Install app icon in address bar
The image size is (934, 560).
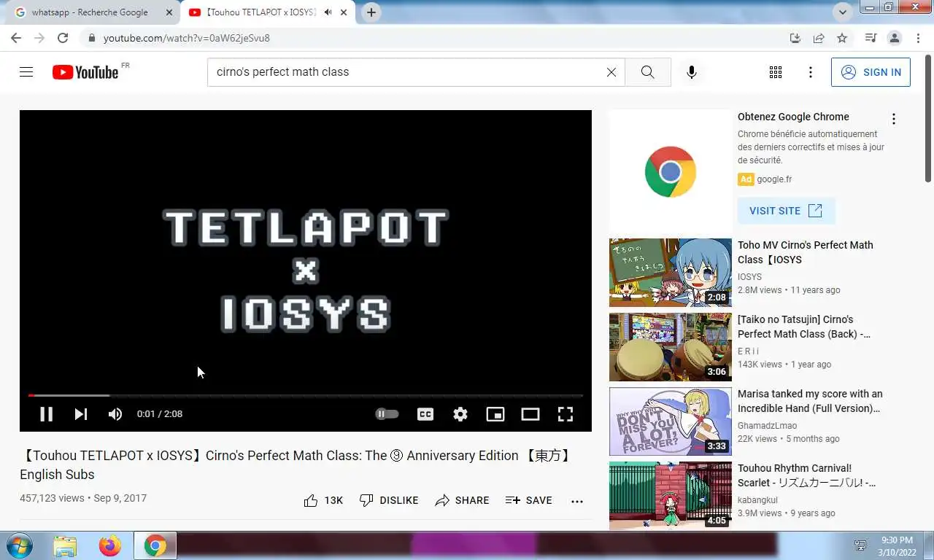[x=795, y=38]
